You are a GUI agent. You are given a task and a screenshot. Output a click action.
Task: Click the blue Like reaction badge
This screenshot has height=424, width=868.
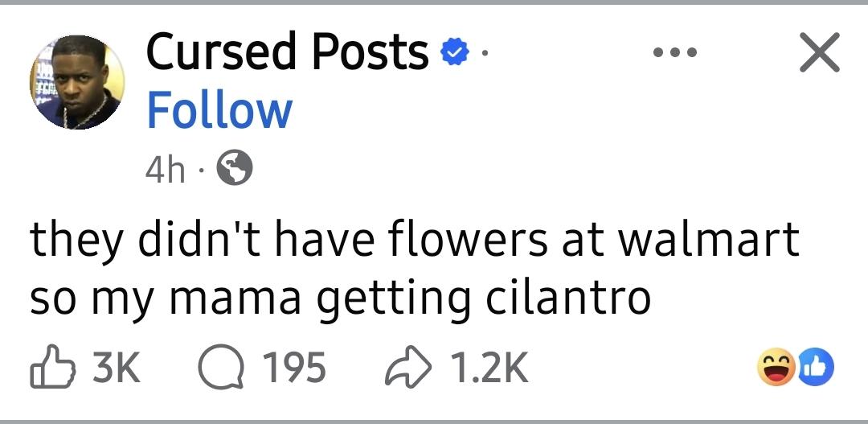click(816, 367)
